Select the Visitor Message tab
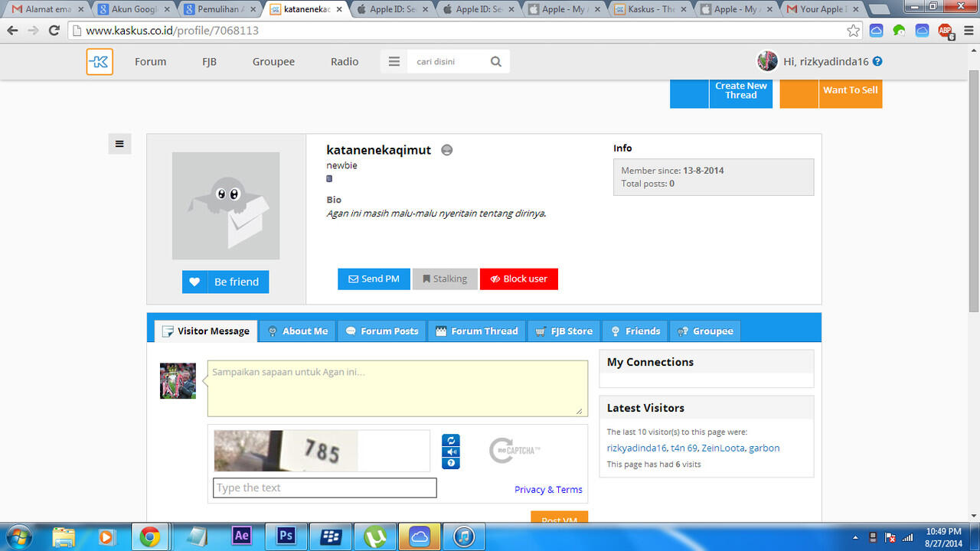The image size is (980, 551). [206, 331]
